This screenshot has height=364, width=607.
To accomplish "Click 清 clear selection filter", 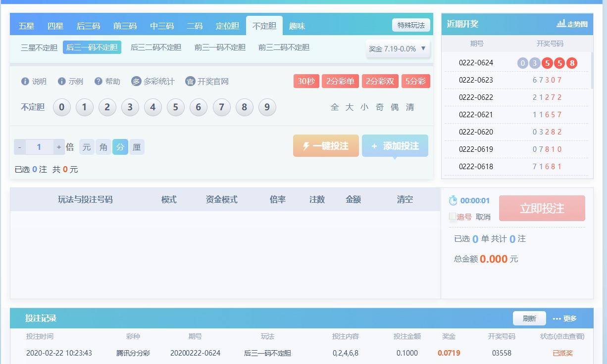I will click(410, 107).
